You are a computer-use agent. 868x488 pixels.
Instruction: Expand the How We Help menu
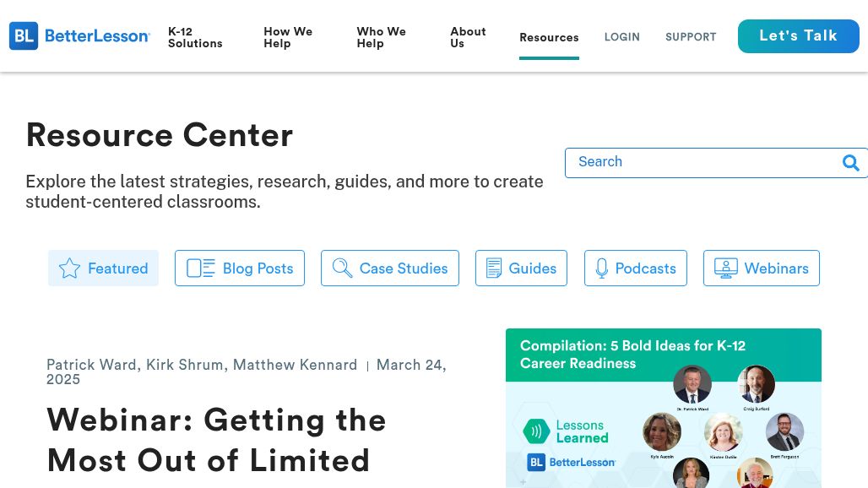click(289, 38)
